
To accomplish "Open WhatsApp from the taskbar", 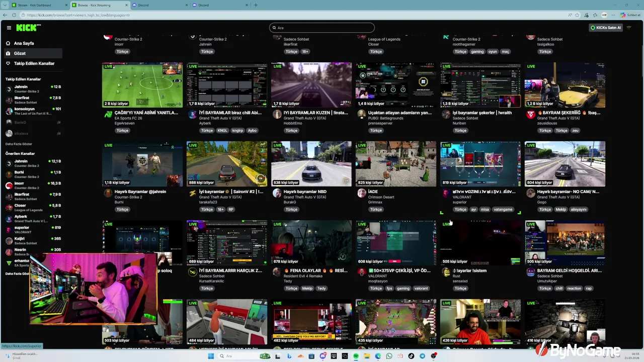I will tap(389, 356).
